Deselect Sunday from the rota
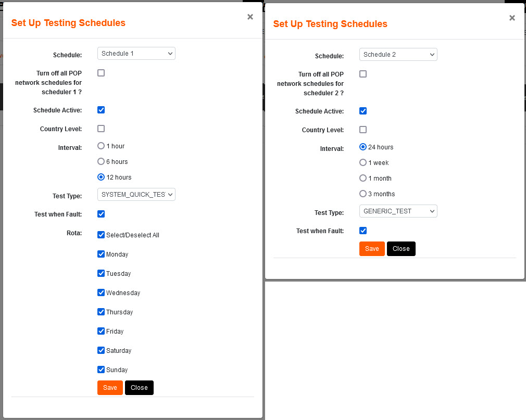 coord(101,370)
